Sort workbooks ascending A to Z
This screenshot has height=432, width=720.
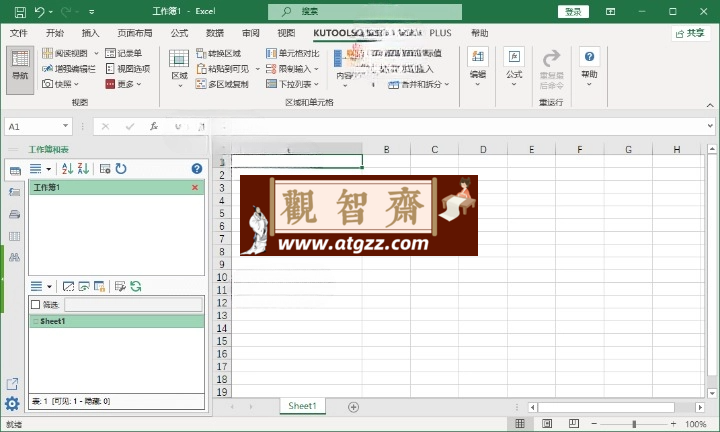pos(68,169)
